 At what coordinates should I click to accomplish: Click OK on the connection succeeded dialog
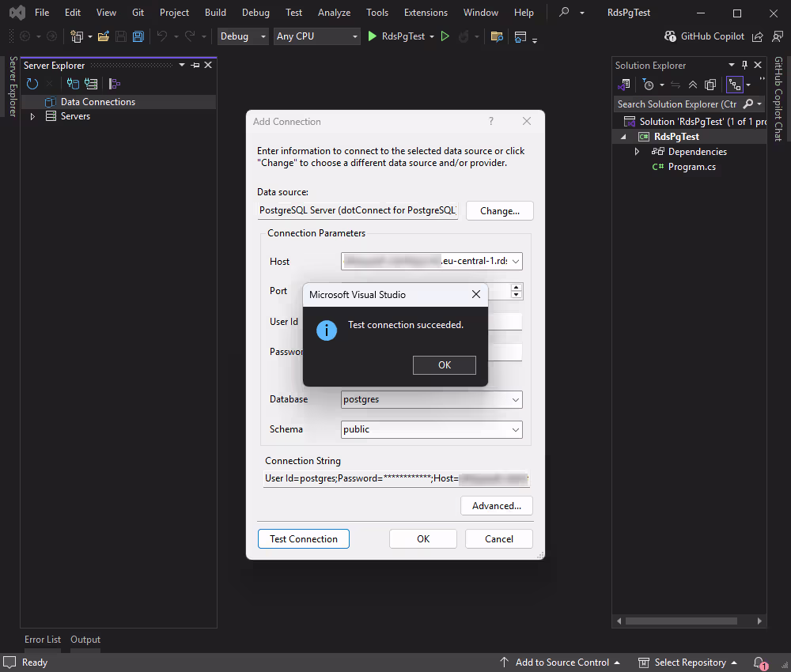click(x=444, y=364)
